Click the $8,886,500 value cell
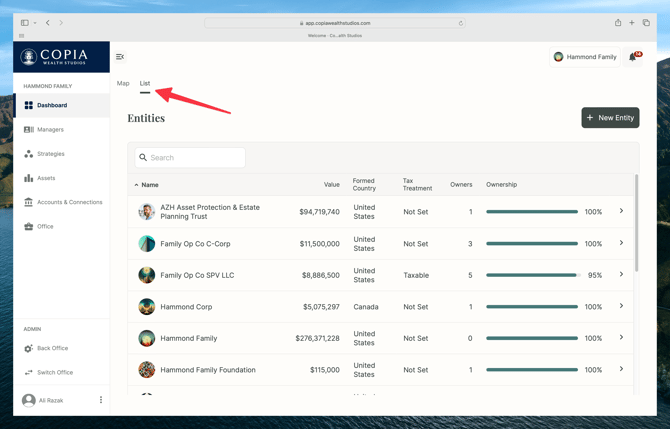 [x=320, y=275]
